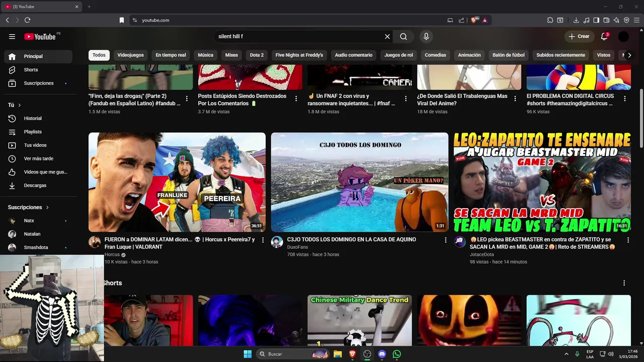Screen dimensions: 644x362
Task: Click the YouTube logo
Action: click(x=40, y=36)
